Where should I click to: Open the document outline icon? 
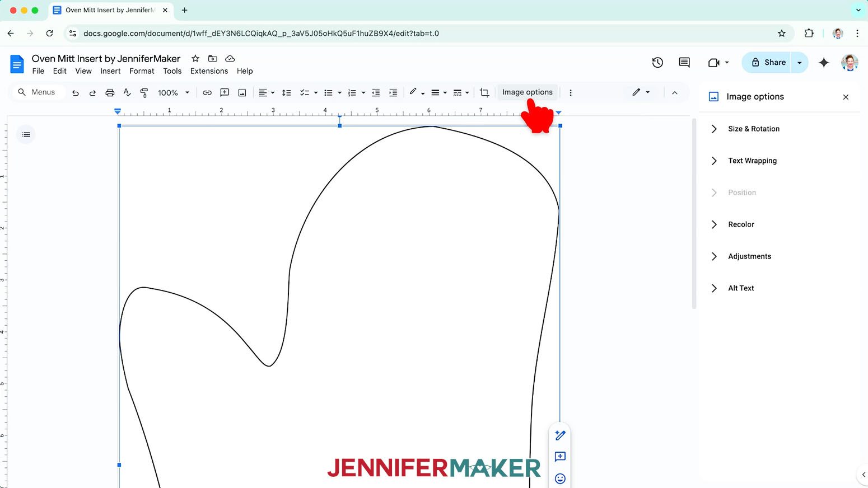pos(26,134)
